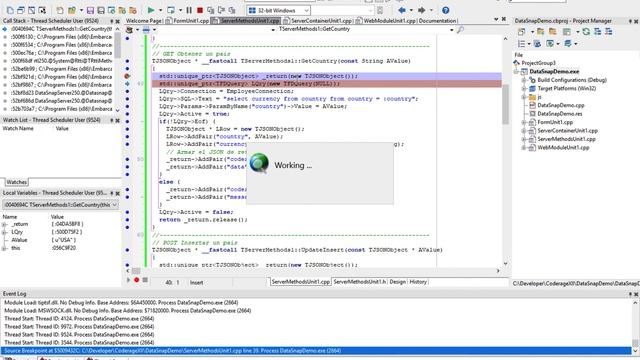Click the first folder icon in Project Manager toolbar
640x360 pixels.
(540, 31)
